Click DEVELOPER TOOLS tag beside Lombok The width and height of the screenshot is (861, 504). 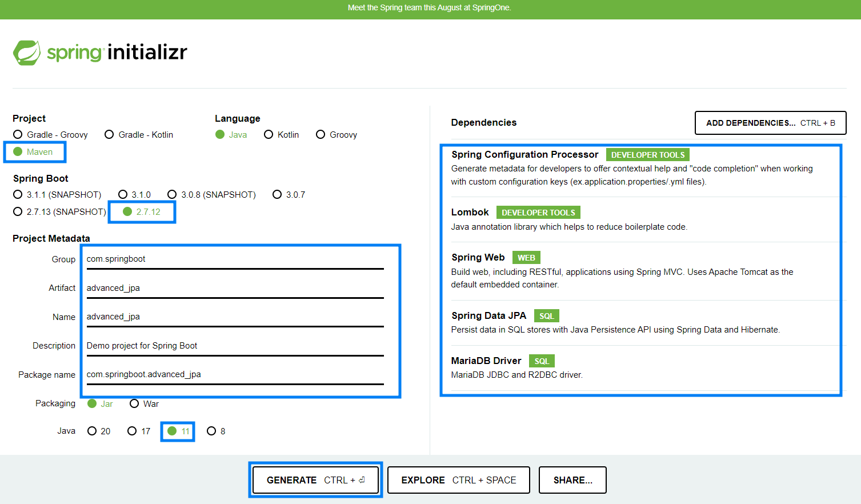[538, 213]
